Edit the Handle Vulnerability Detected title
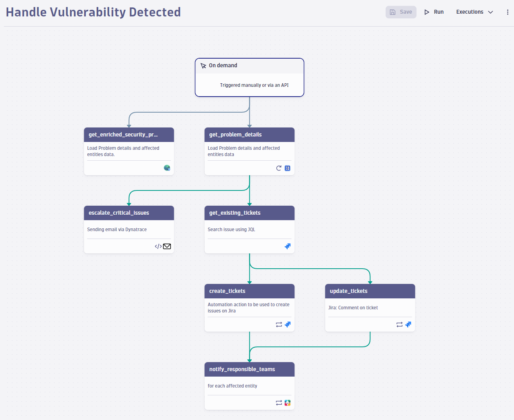The image size is (514, 420). click(x=93, y=12)
